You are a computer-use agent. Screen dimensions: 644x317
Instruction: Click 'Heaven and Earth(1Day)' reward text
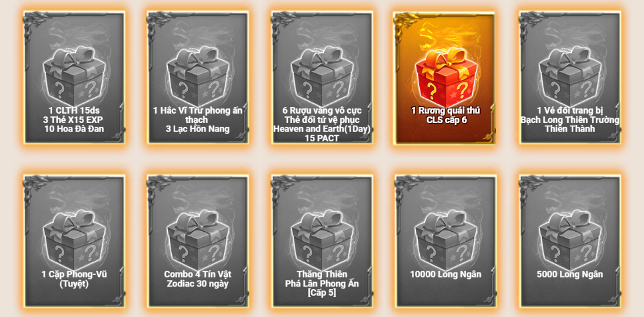coord(322,129)
